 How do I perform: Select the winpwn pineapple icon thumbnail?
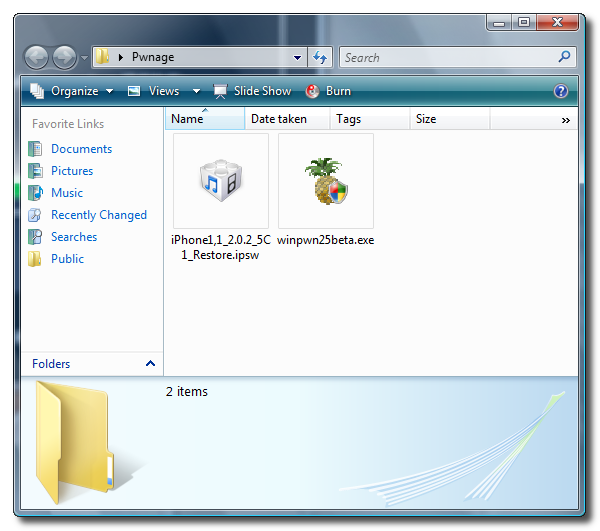coord(326,181)
